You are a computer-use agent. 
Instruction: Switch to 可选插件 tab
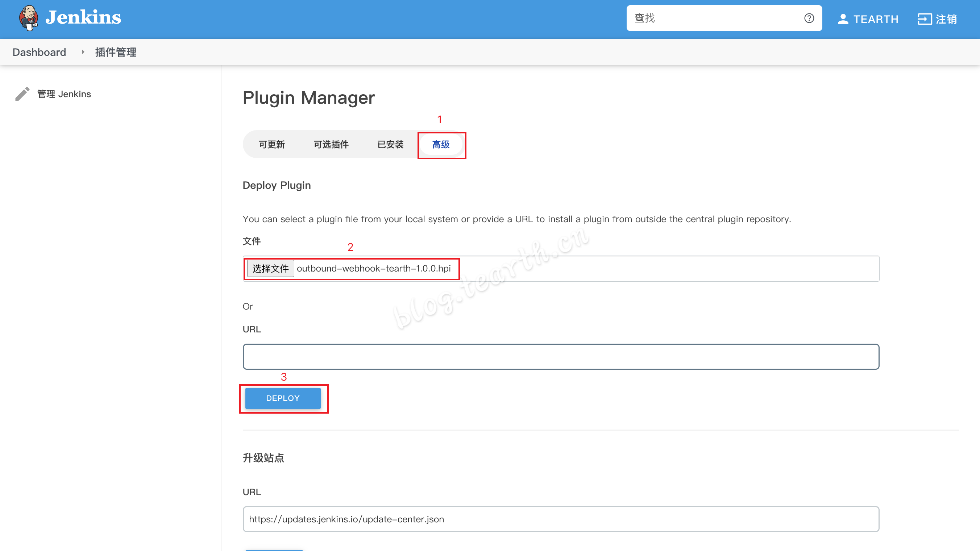pyautogui.click(x=331, y=145)
